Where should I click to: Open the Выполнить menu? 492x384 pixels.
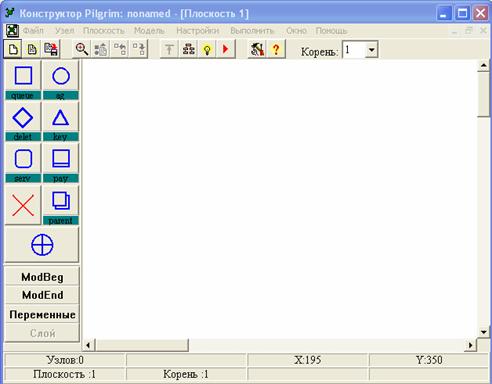pos(252,31)
